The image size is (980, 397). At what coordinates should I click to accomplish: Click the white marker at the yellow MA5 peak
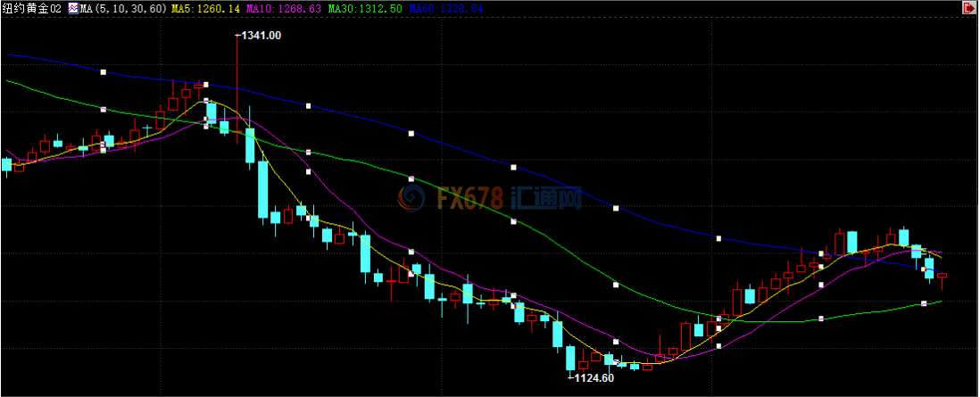tap(205, 101)
